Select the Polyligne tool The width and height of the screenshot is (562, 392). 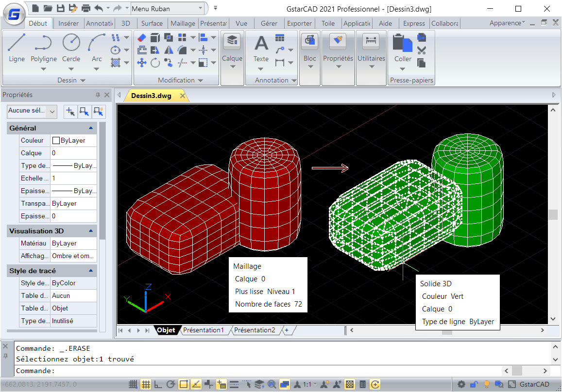43,48
